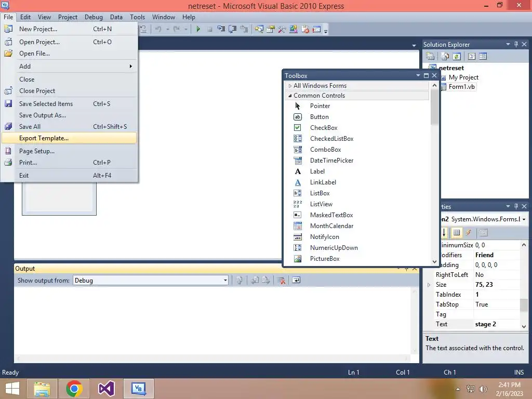The height and width of the screenshot is (399, 532).
Task: Open the Debug menu
Action: point(94,17)
